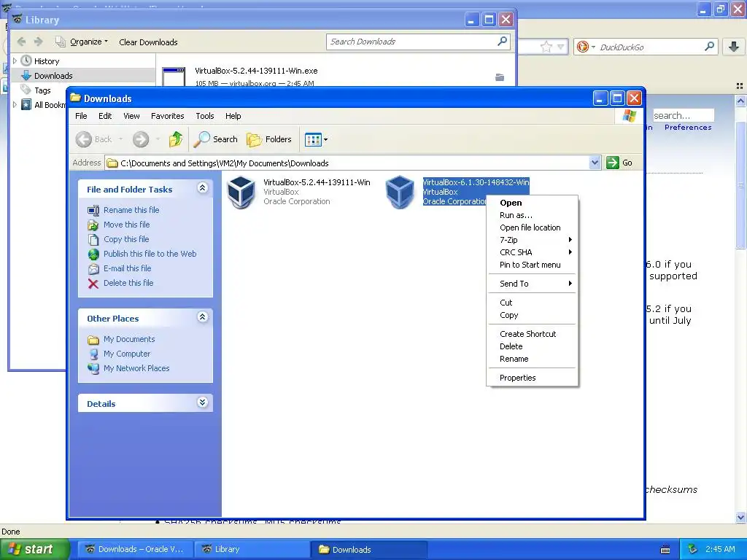
Task: Open the Edit menu in Downloads window
Action: 105,116
